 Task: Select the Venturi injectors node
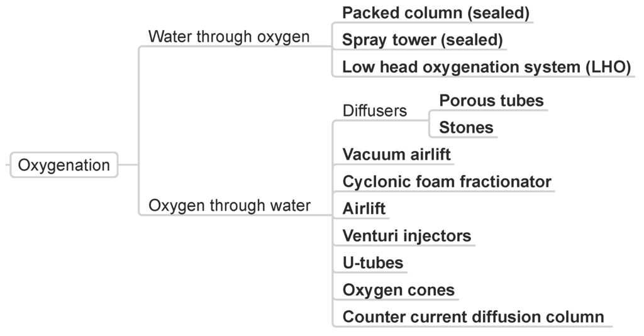click(406, 236)
